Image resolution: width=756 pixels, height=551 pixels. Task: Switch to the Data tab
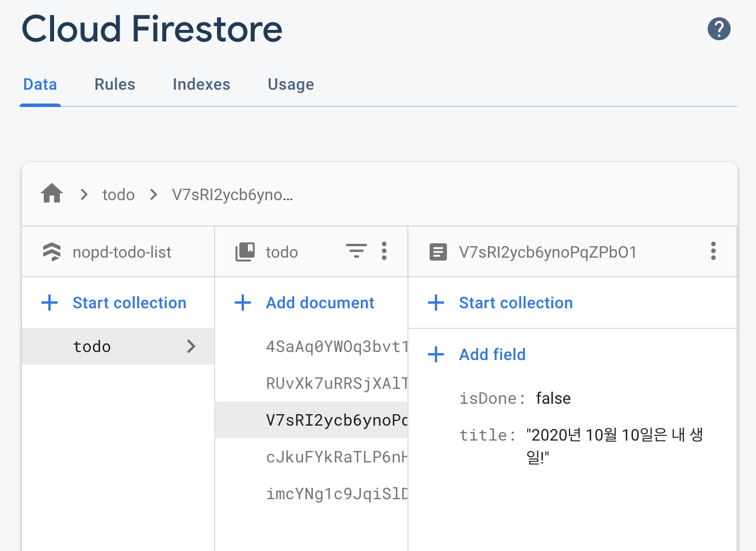point(40,85)
